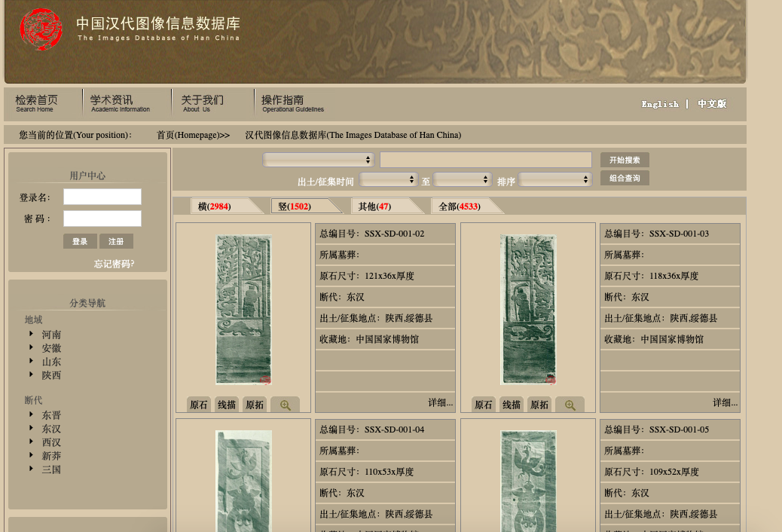Open the 学术资讯 Academic Information menu
Viewport: 782px width, 532px height.
pos(120,103)
